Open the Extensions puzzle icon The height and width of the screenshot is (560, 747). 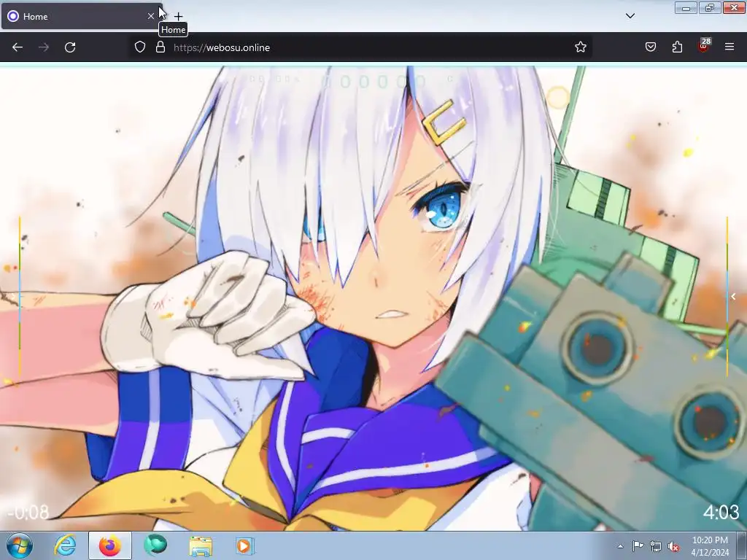click(x=677, y=47)
